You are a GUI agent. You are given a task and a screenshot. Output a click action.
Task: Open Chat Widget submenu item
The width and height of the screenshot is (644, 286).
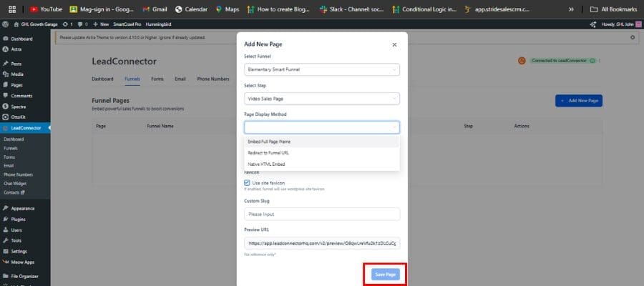point(15,184)
